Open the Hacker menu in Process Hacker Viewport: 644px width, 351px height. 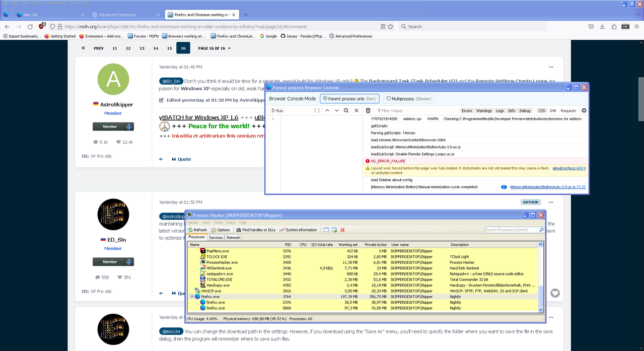click(x=193, y=222)
